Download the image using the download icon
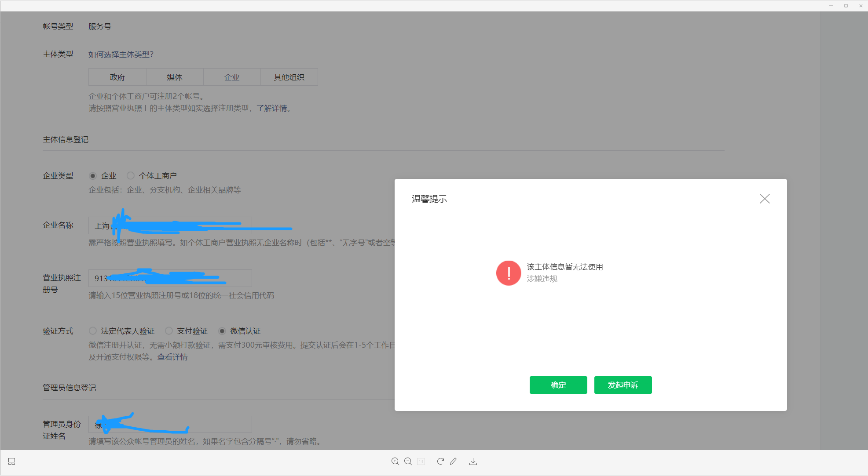 (473, 461)
